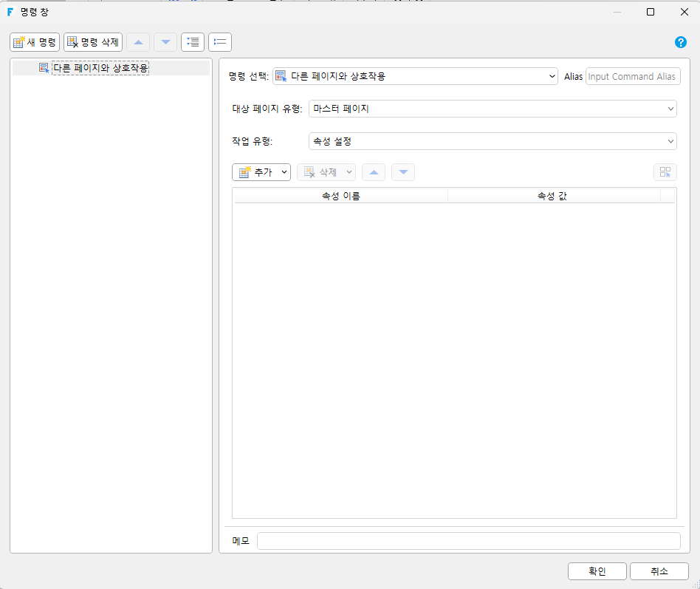Expand the 추가 button dropdown arrow
The height and width of the screenshot is (589, 700).
284,172
